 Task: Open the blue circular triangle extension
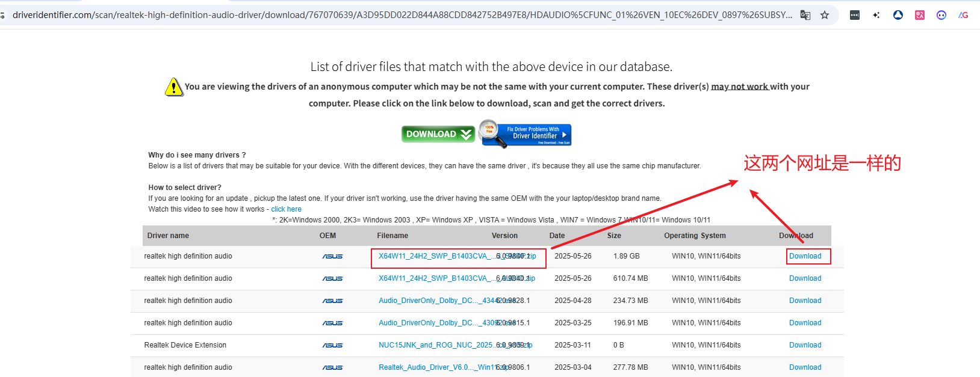898,15
